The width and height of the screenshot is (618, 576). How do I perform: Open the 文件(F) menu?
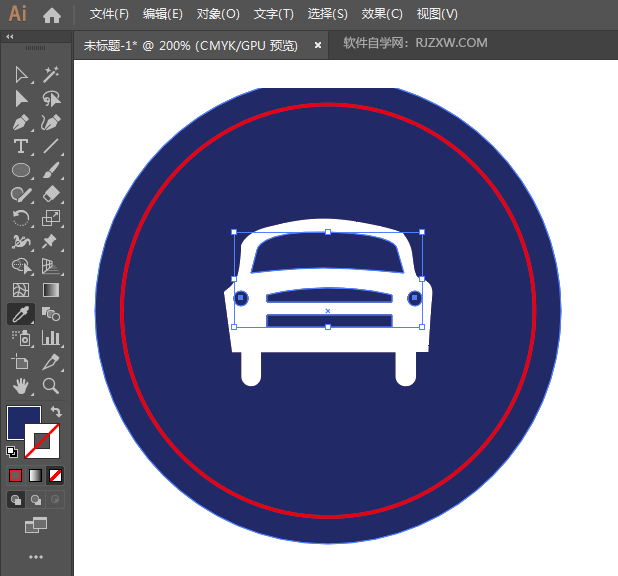coord(109,14)
